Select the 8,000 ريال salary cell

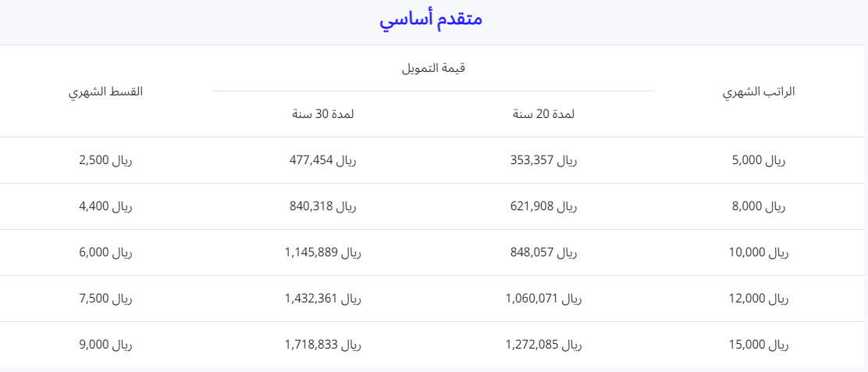[x=759, y=207]
